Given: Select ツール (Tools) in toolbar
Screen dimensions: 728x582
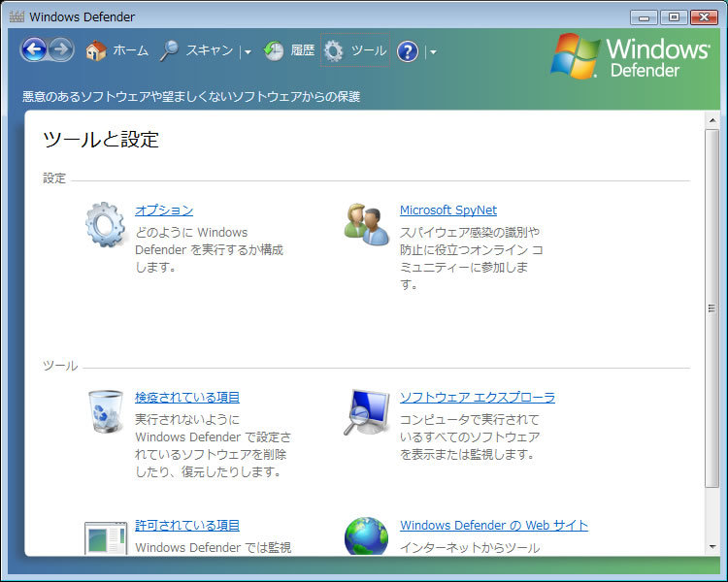Looking at the screenshot, I should [x=355, y=50].
